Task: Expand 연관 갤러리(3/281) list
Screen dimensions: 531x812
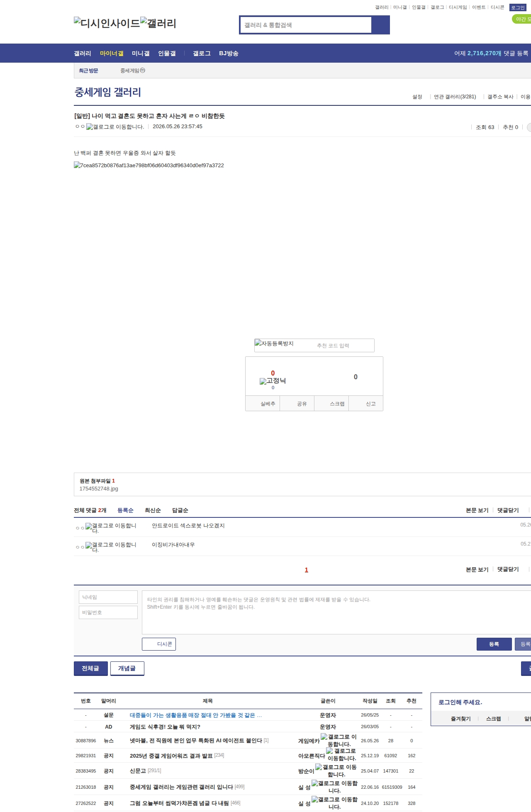Action: pos(455,97)
